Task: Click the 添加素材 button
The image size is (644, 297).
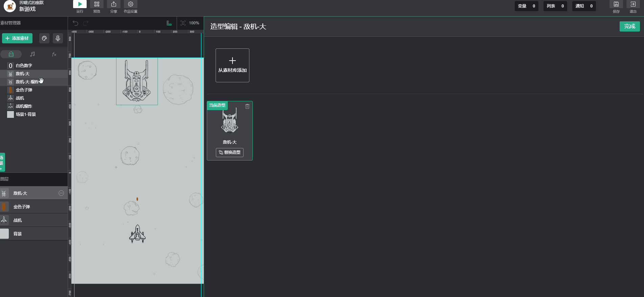Action: pos(17,38)
